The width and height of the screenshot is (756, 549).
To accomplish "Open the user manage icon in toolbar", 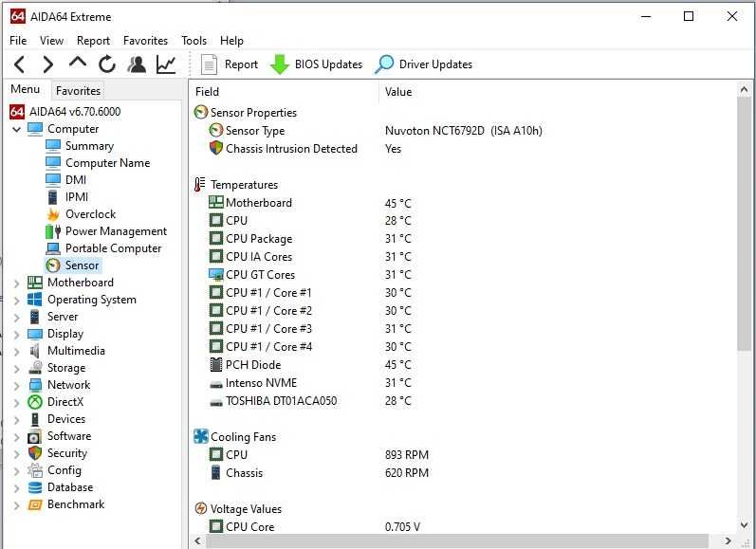I will click(x=137, y=64).
